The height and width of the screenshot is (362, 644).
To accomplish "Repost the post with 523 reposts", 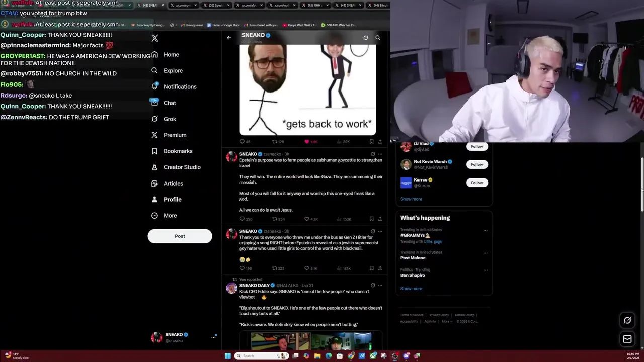I will [x=279, y=268].
